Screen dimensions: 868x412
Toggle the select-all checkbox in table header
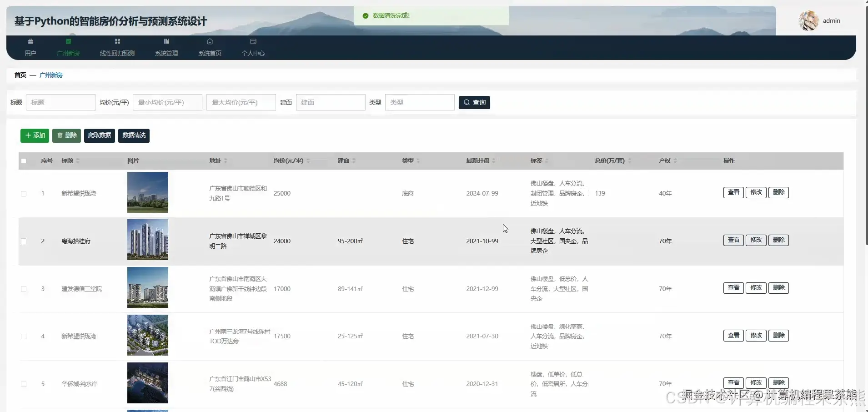[24, 161]
